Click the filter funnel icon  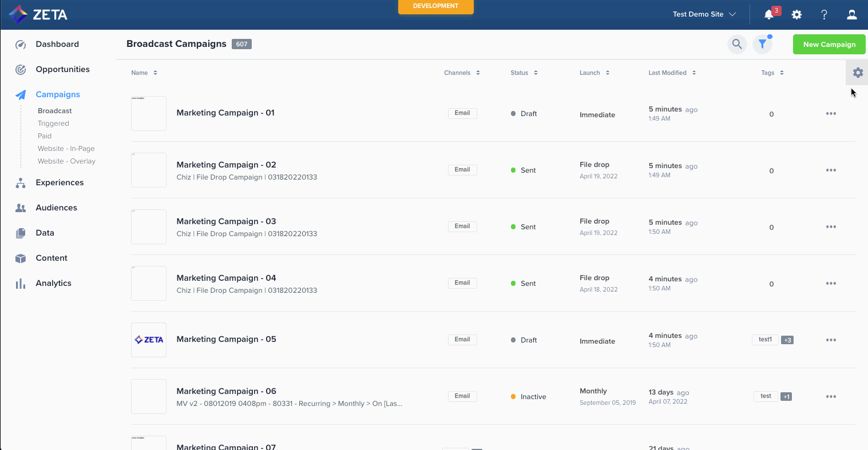coord(762,44)
